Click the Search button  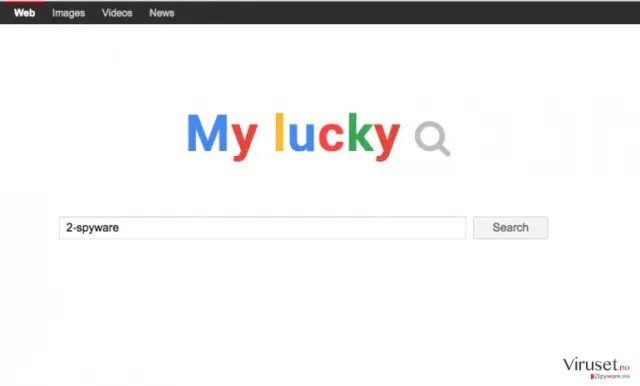coord(510,228)
